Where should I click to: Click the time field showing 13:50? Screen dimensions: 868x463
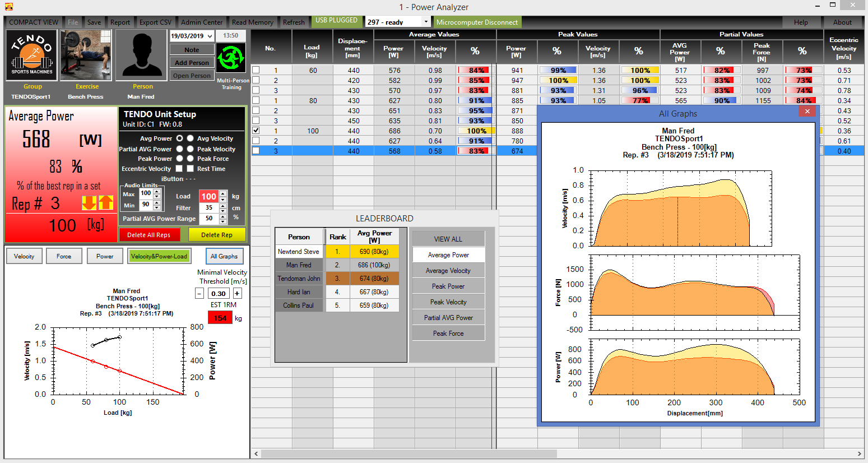(231, 36)
